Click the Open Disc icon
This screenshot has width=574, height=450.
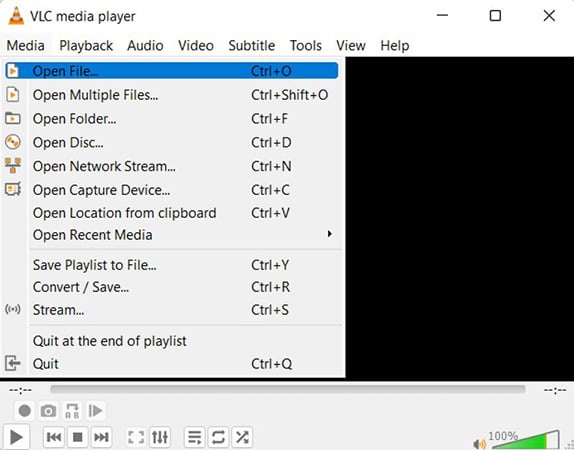(13, 142)
